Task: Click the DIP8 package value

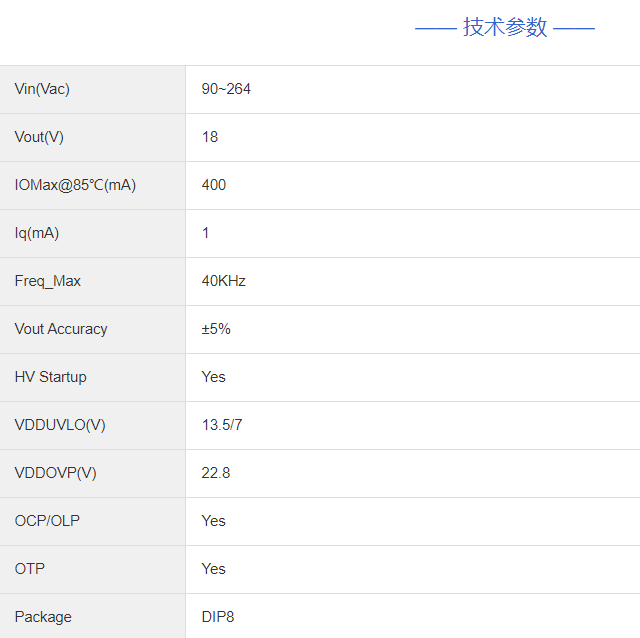Action: click(x=218, y=617)
